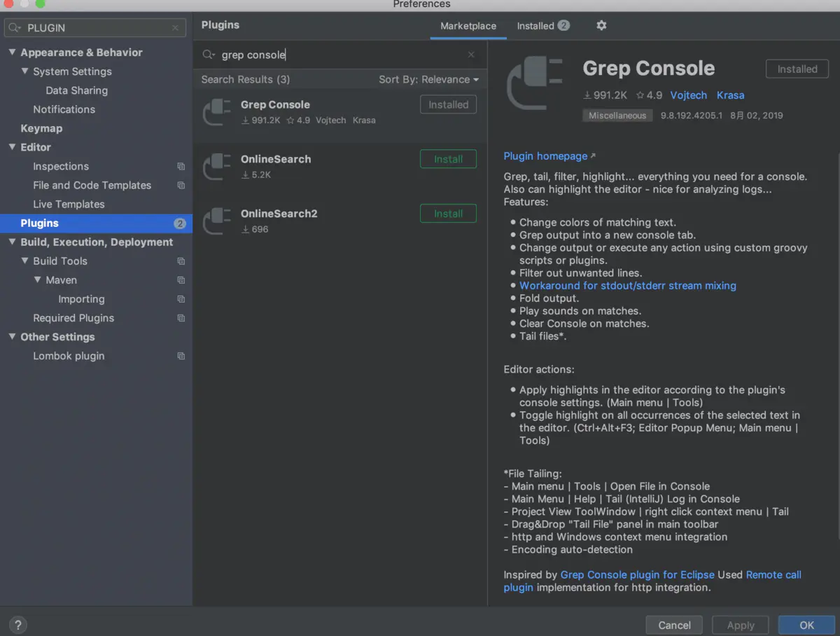Click the help question mark button

(x=18, y=625)
